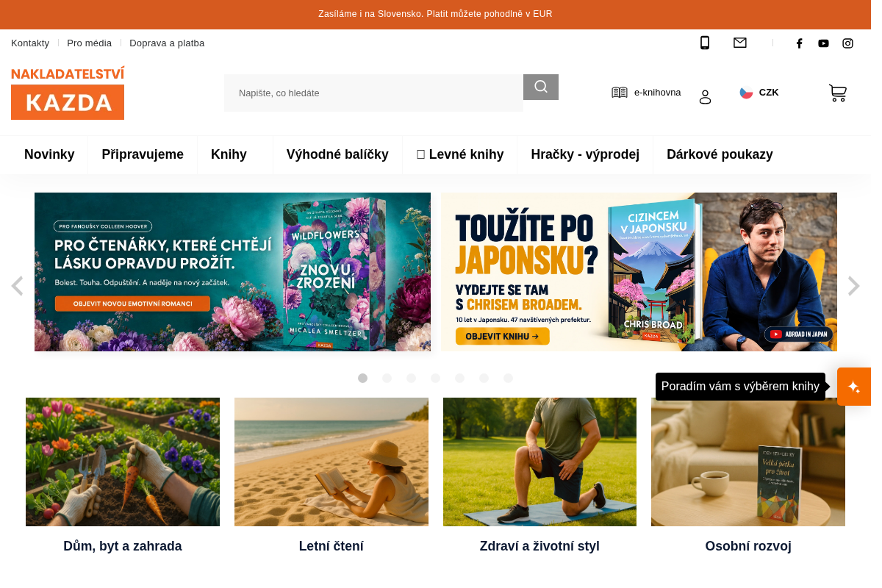Select the first carousel dot
882x588 pixels.
coord(362,378)
